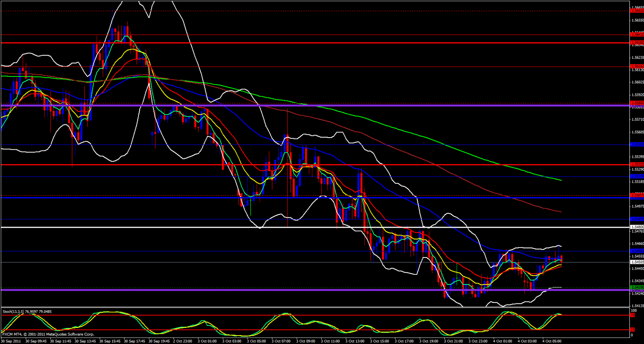
Task: Click the green 1.54290 price label
Action: coord(637,288)
